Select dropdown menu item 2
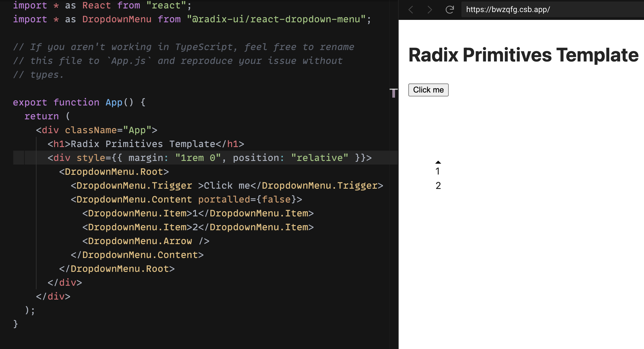 click(x=438, y=186)
